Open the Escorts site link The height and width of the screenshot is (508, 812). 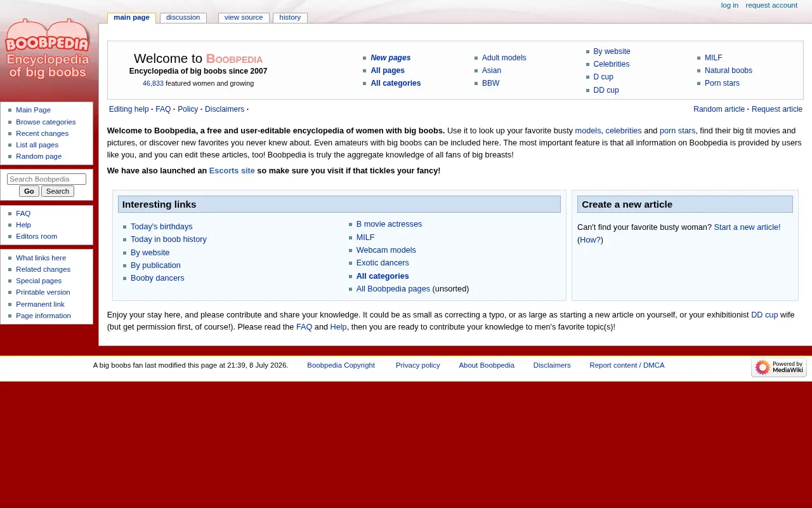pyautogui.click(x=232, y=171)
